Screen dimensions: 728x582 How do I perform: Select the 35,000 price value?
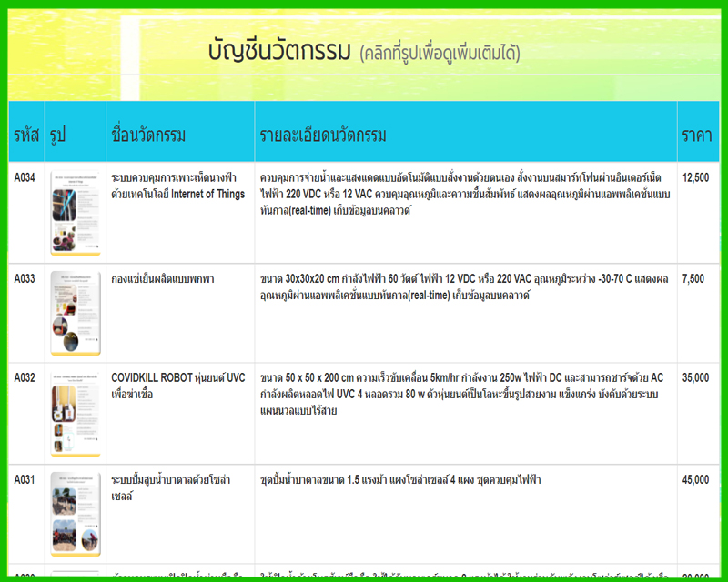(695, 378)
